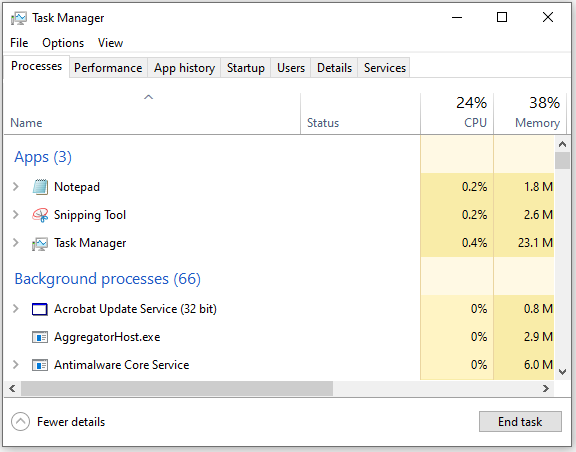Viewport: 576px width, 452px height.
Task: Click the Notepad 0.2% CPU value
Action: point(474,187)
